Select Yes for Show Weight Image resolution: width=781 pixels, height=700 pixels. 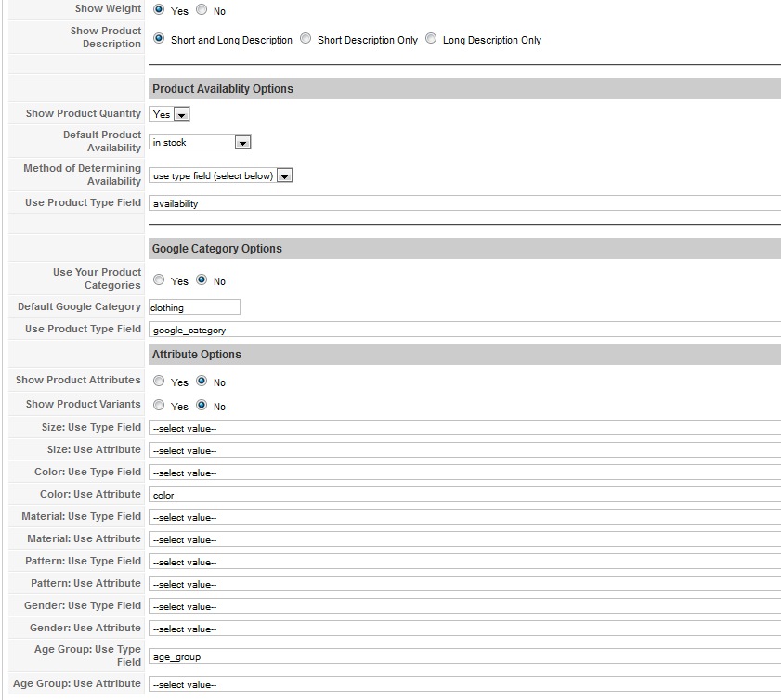[159, 9]
